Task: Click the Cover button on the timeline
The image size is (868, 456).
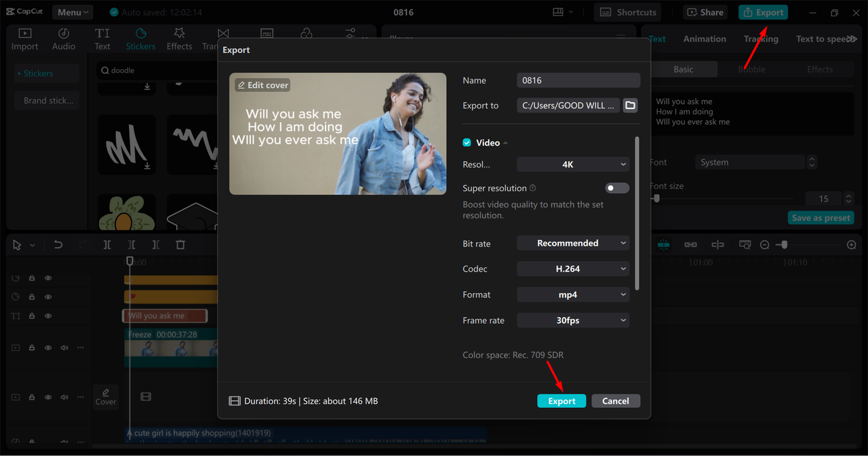Action: [106, 396]
